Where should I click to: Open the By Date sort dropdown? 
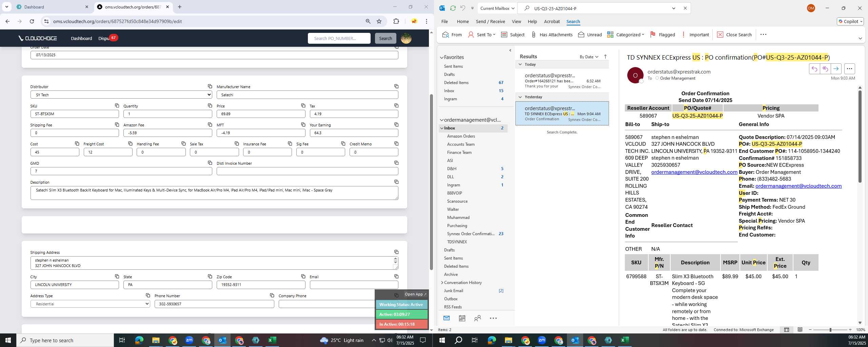tap(589, 57)
